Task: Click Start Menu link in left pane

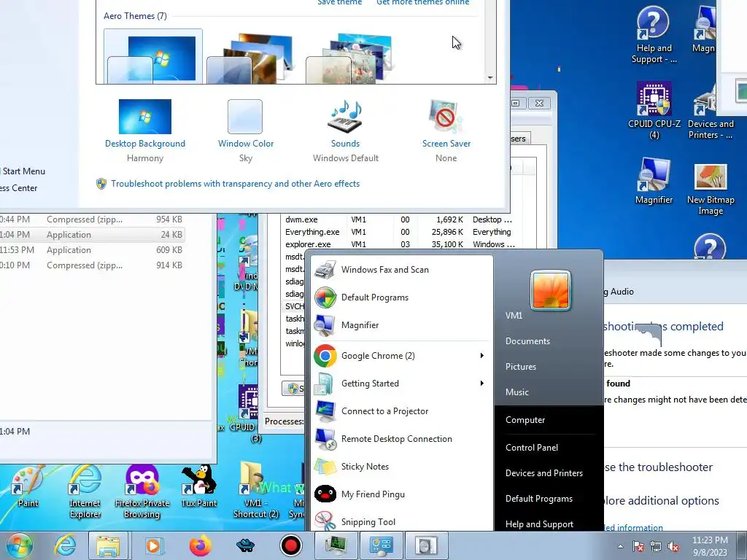Action: click(x=23, y=171)
